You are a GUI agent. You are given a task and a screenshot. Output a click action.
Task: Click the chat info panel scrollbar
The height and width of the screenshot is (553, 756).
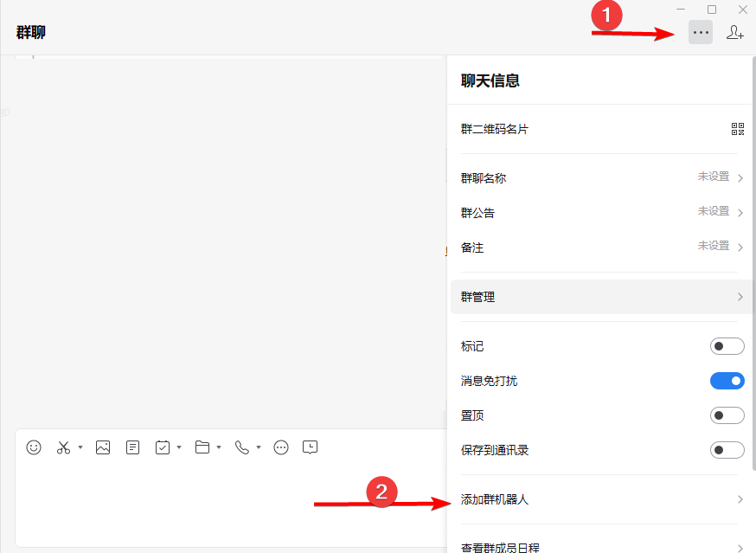click(x=753, y=263)
